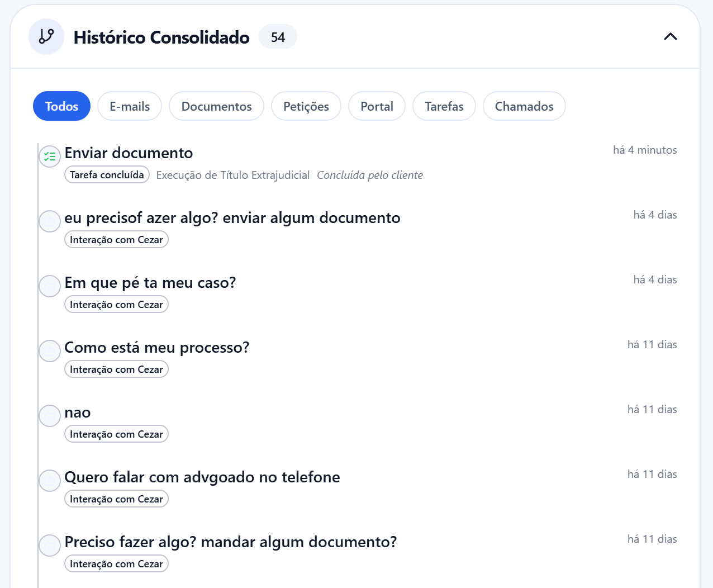The image size is (713, 588).
Task: Filter history by Documentos
Action: [216, 106]
